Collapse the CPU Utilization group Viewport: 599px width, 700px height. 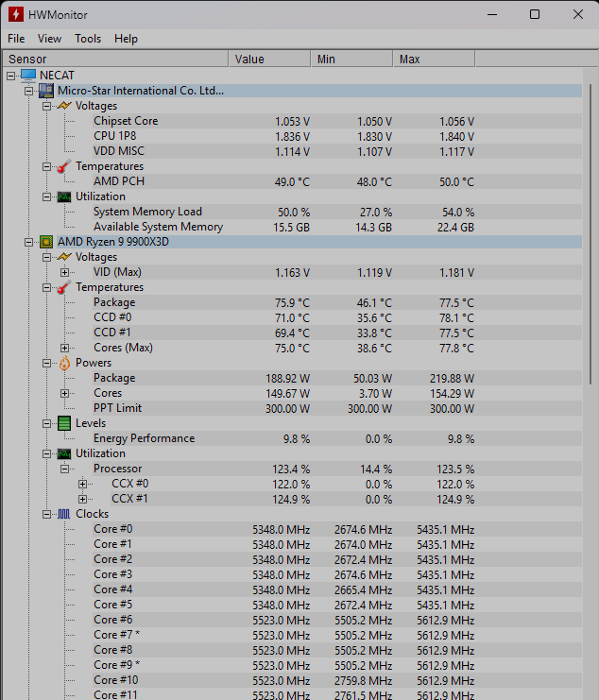click(46, 454)
